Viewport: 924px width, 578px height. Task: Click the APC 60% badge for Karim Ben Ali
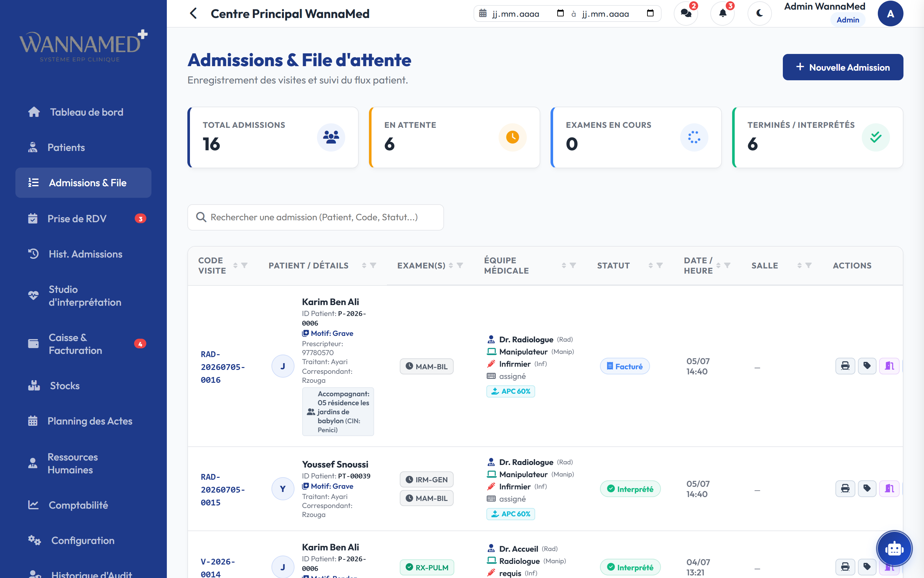point(510,391)
